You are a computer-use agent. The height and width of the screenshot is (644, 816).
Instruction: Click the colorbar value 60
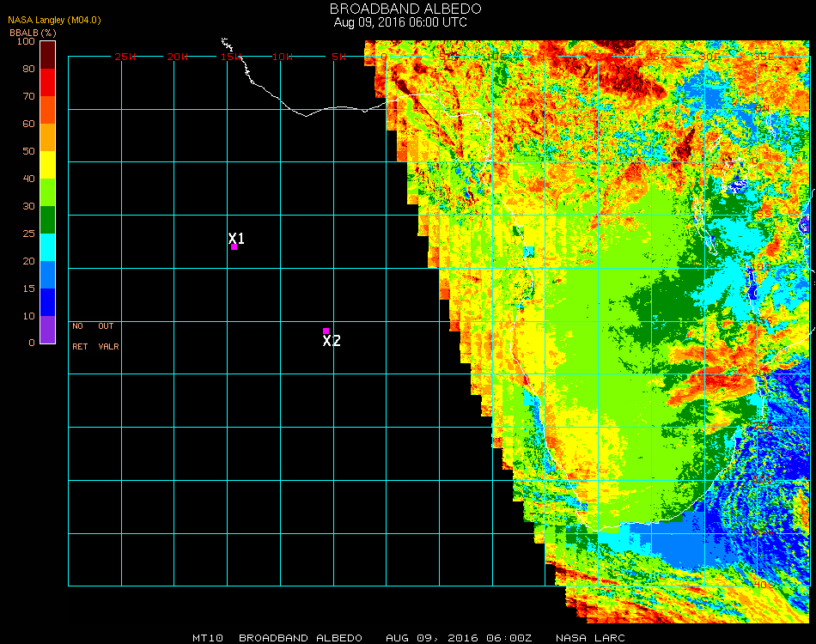[28, 124]
